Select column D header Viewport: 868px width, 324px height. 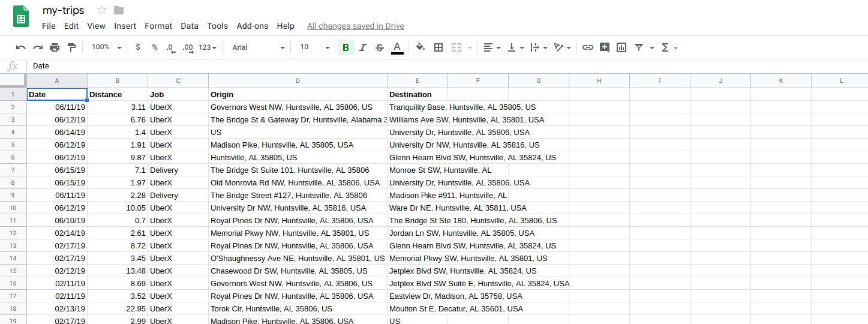(298, 80)
